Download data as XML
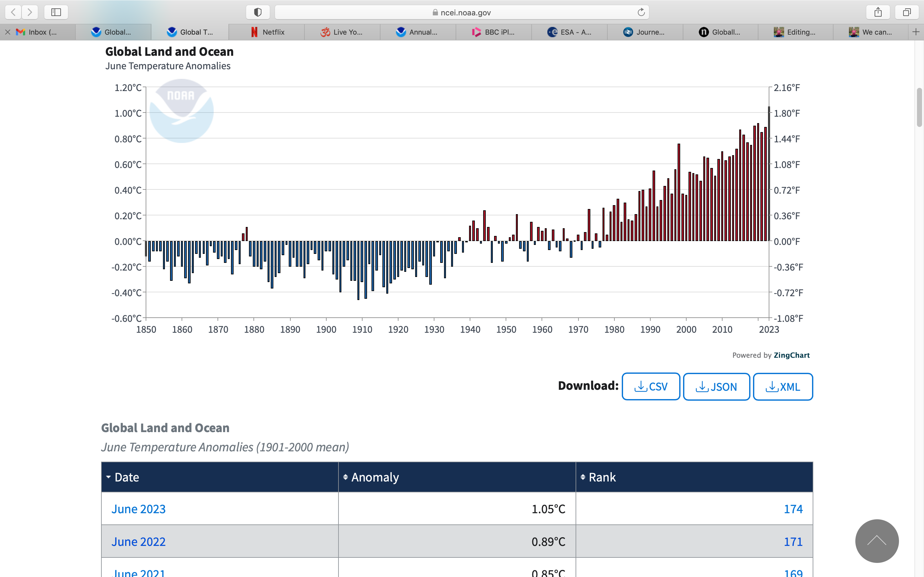Viewport: 924px width, 577px height. point(783,387)
